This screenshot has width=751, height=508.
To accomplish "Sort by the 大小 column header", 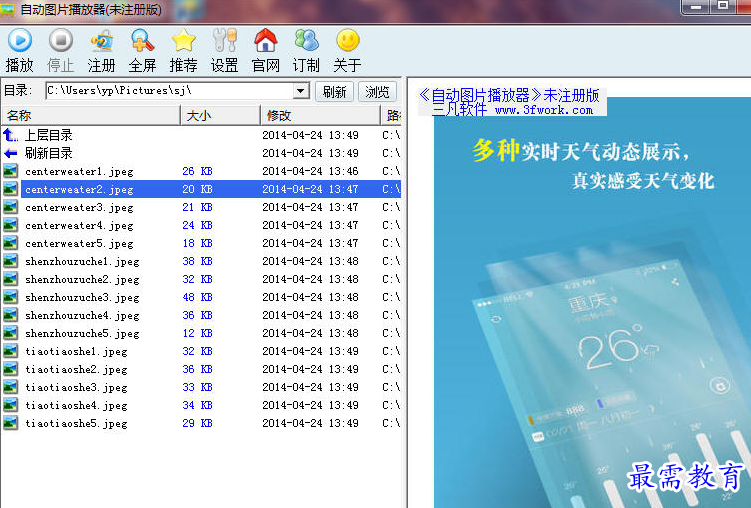I will coord(220,115).
